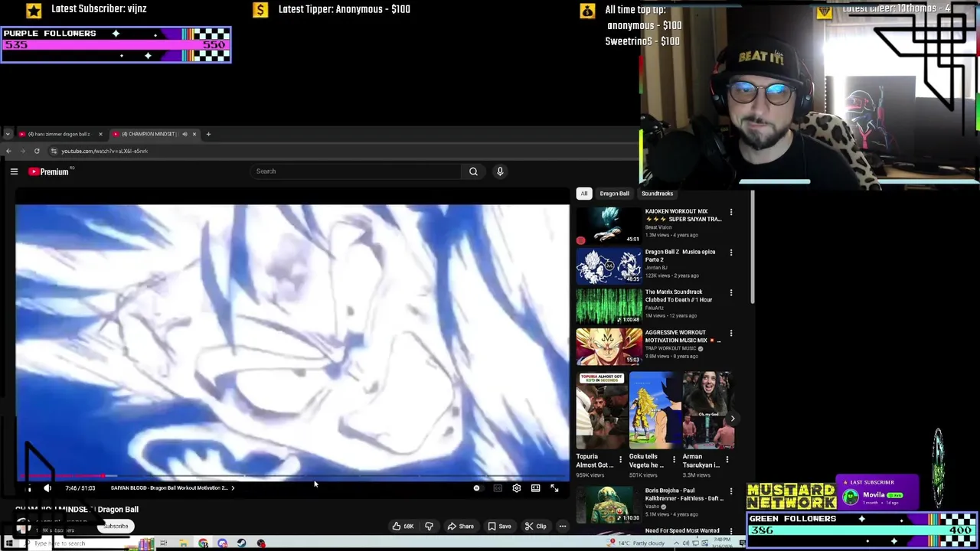This screenshot has width=980, height=551.
Task: Close the 'hans zimmer dragon ball z' tab
Action: pos(100,134)
